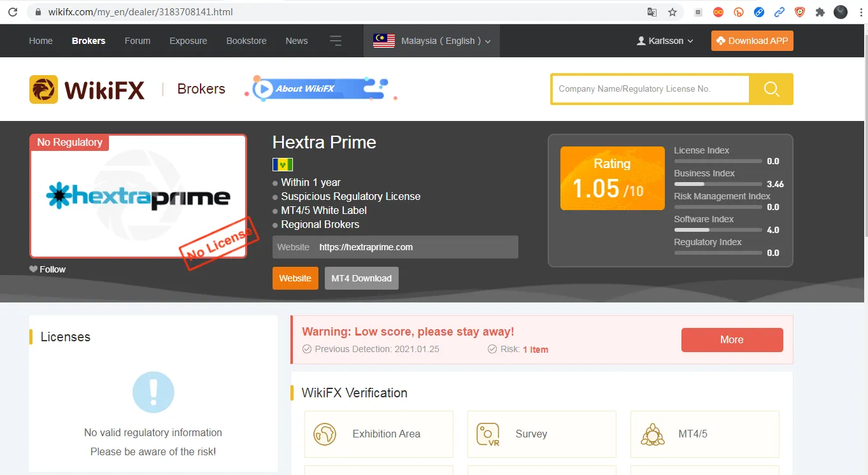Click the red More warning button
Viewport: 868px width, 475px height.
(x=732, y=340)
